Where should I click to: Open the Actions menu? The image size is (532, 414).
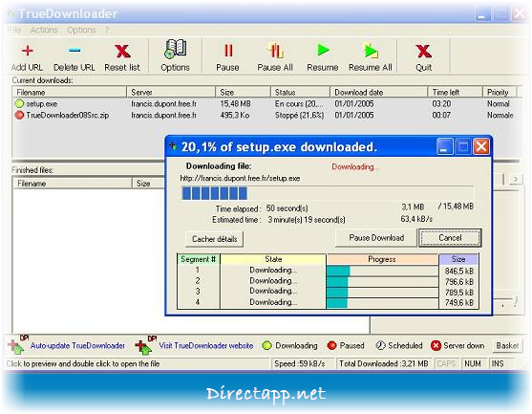[44, 31]
